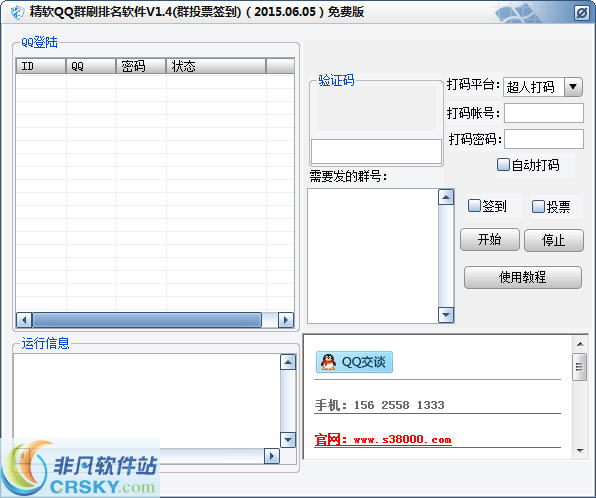The image size is (596, 498).
Task: Click the 开始 button
Action: point(490,239)
